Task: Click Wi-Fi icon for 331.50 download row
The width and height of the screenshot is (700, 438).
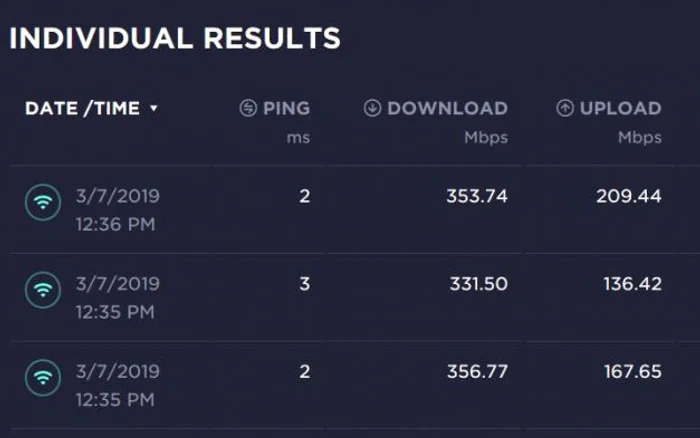Action: (43, 290)
